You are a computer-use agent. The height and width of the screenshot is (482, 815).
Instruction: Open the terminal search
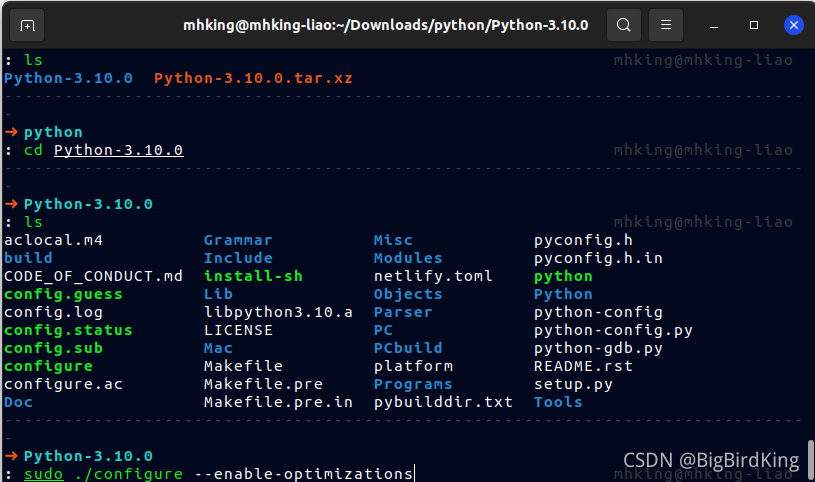coord(624,25)
